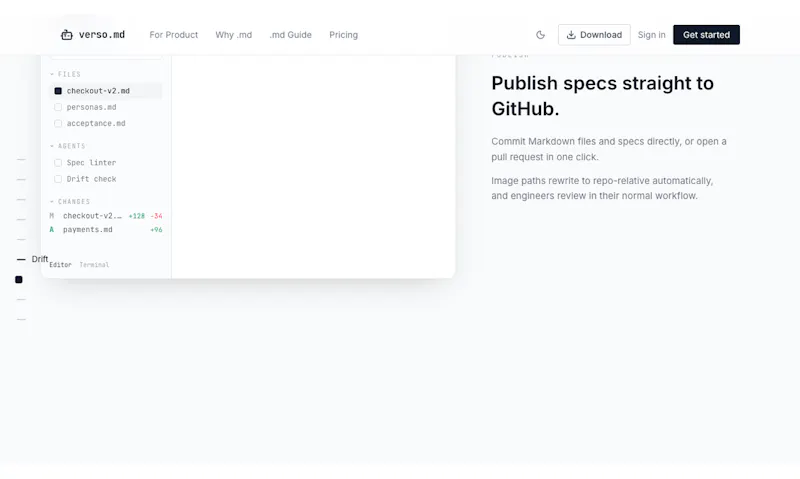Click the 'Commit Markdown files and specs' paragraph

pyautogui.click(x=609, y=149)
